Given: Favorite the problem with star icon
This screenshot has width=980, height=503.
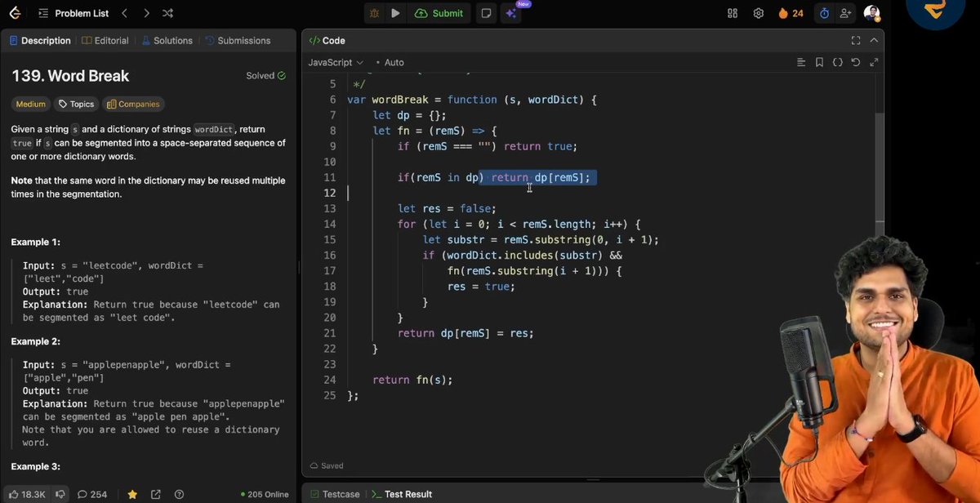Looking at the screenshot, I should pos(132,494).
